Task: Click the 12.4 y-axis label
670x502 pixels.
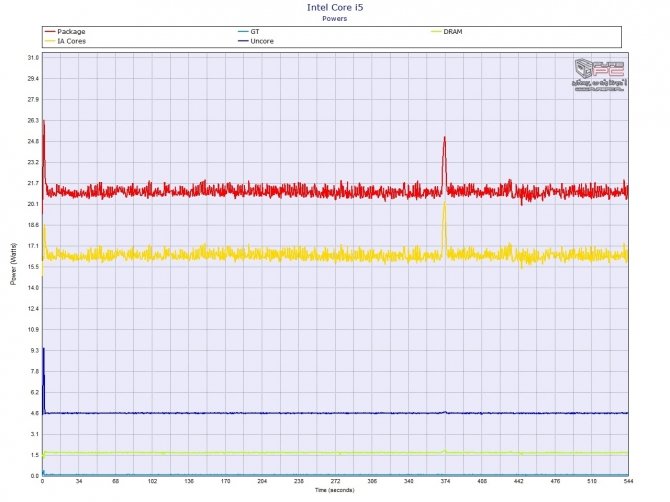Action: click(x=33, y=309)
